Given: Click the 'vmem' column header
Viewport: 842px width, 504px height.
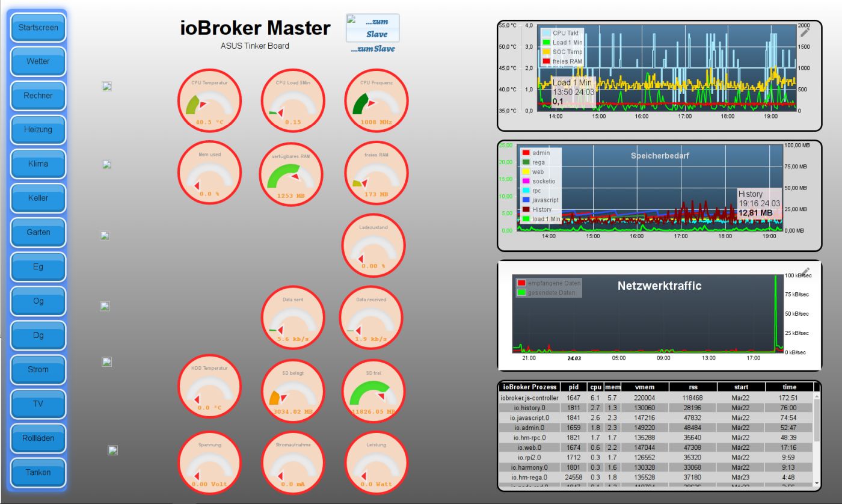Looking at the screenshot, I should [644, 387].
